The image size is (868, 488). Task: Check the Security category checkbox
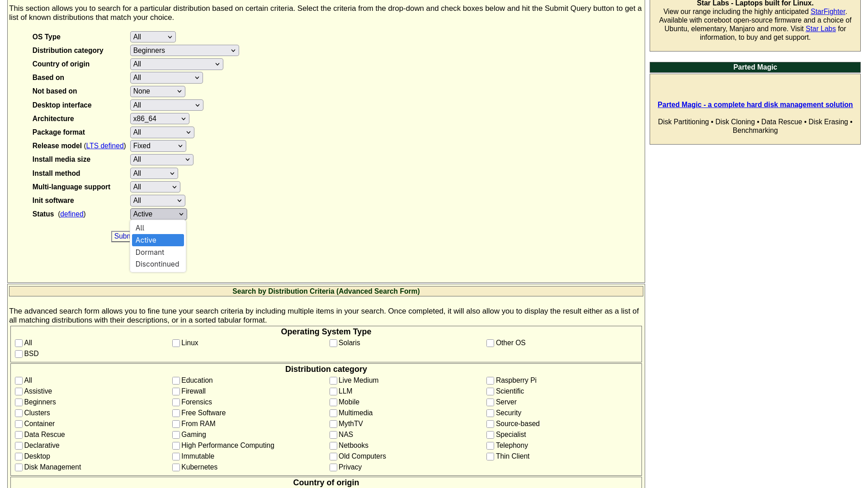(x=490, y=413)
